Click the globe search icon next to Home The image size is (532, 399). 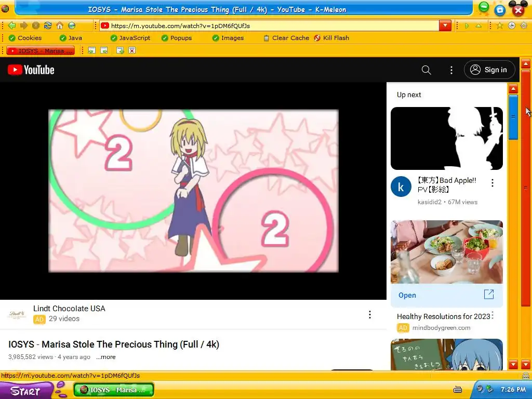pos(72,25)
